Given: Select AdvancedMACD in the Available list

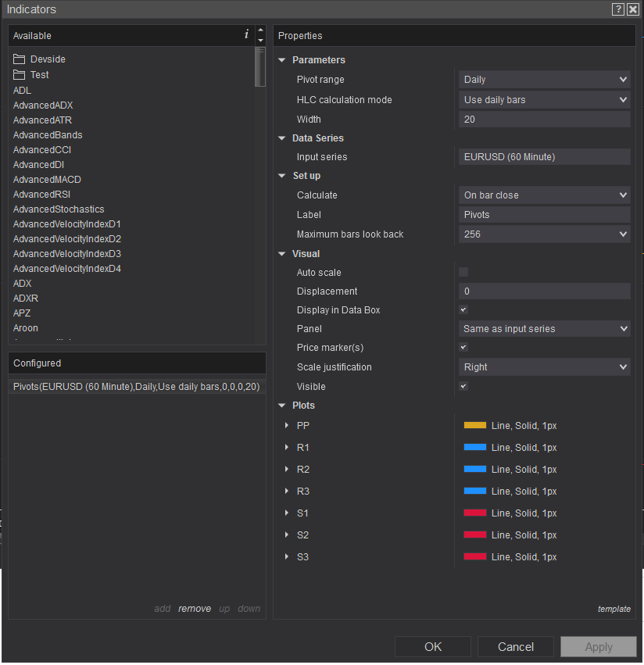Looking at the screenshot, I should (47, 180).
